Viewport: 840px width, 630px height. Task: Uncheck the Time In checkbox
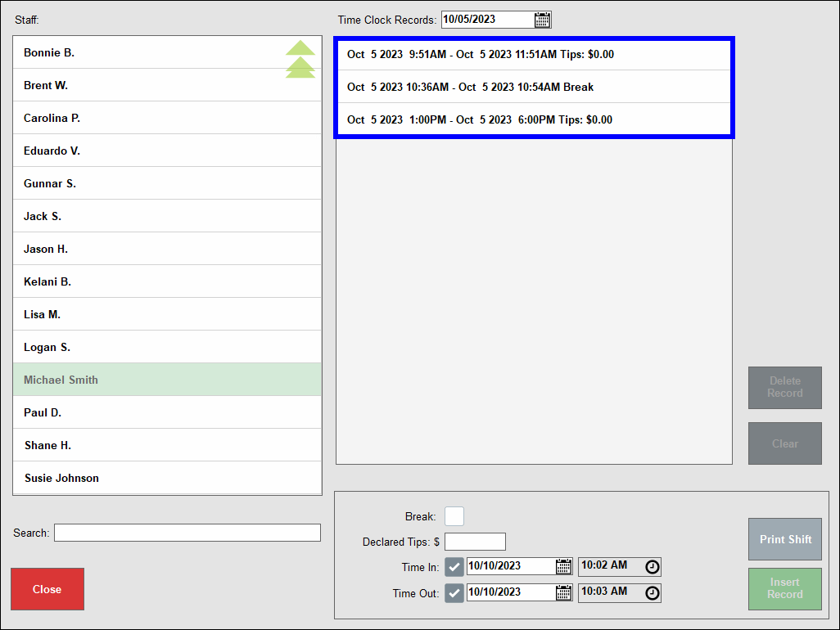(x=454, y=566)
